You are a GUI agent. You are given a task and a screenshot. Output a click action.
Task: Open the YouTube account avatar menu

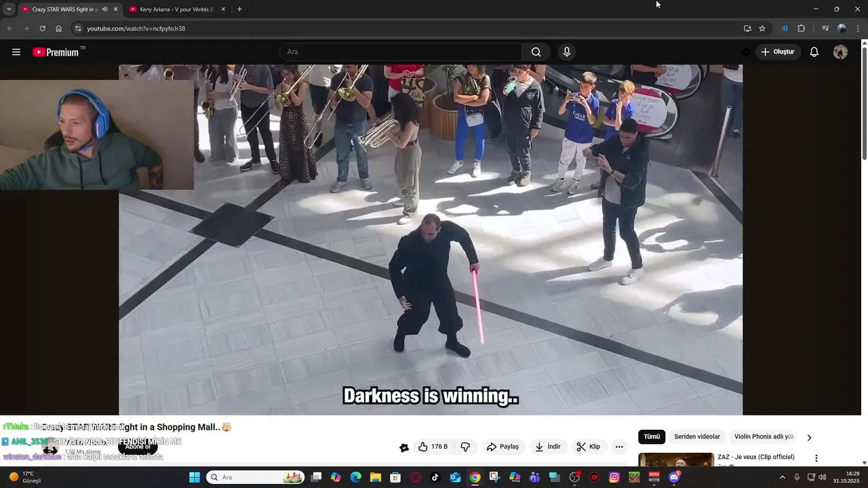coord(840,52)
